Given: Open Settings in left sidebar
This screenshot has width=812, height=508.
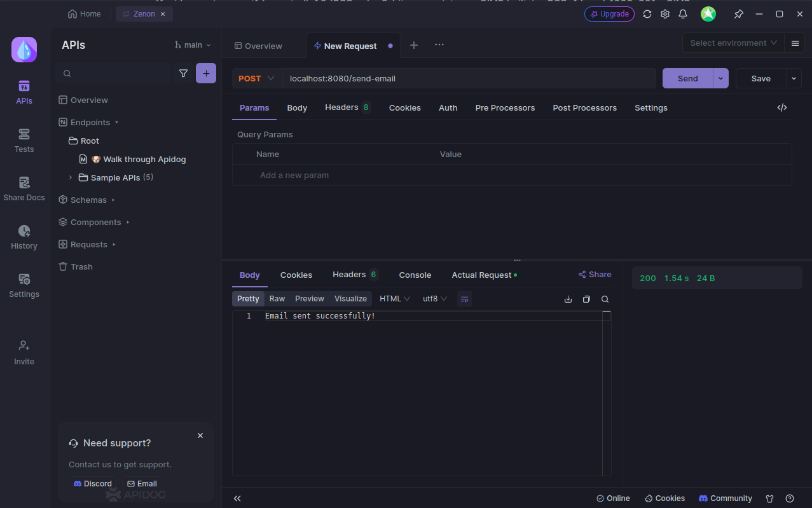Looking at the screenshot, I should point(24,285).
